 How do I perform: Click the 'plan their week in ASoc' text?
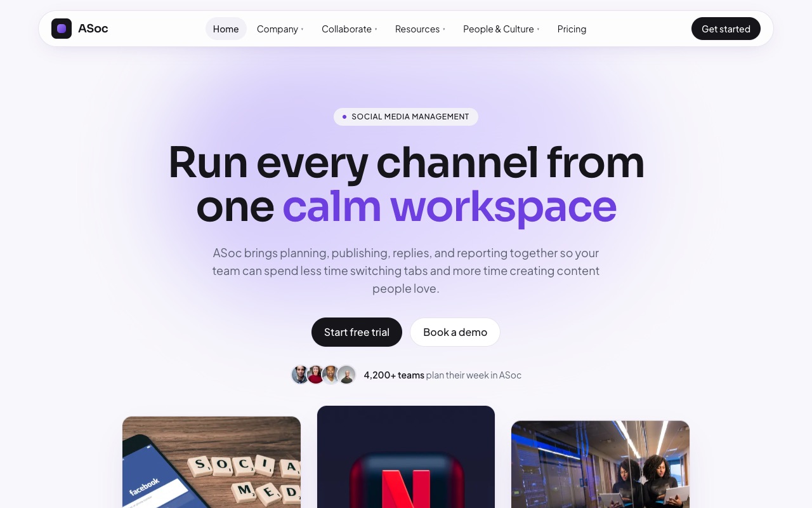pos(474,375)
